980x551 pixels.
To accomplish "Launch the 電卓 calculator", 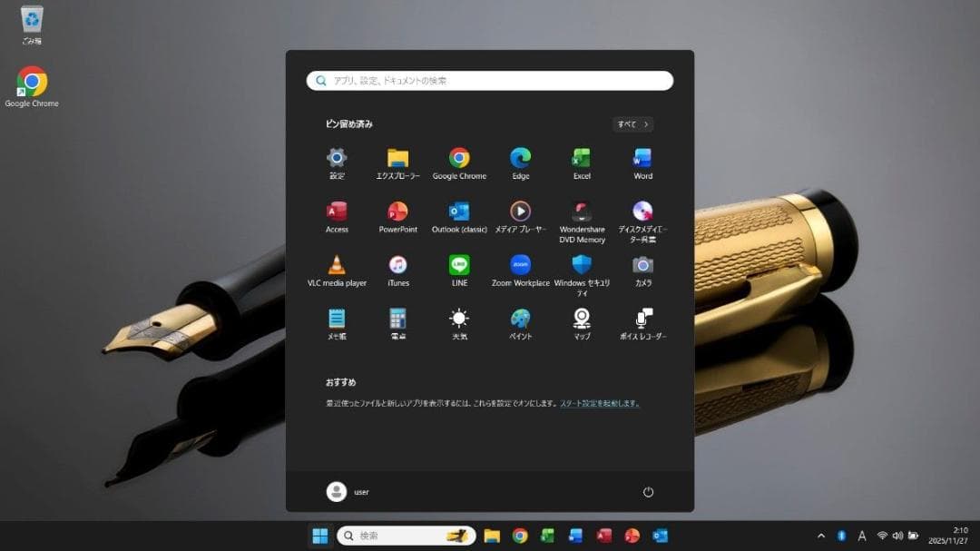I will (x=397, y=322).
